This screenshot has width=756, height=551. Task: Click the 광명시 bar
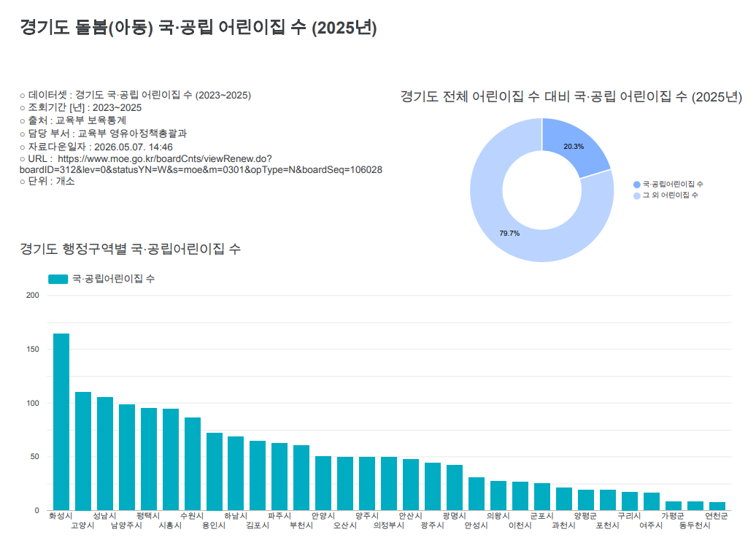click(x=455, y=488)
